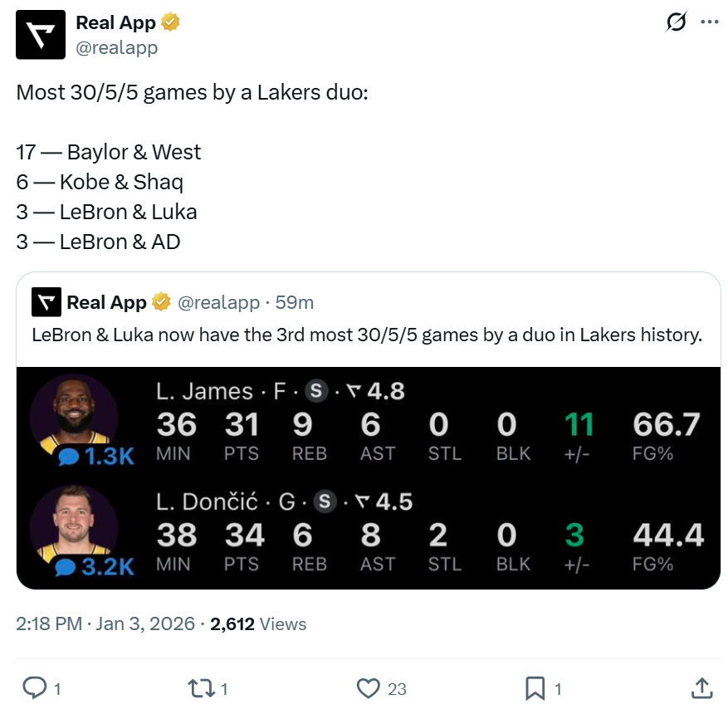Screen dimensions: 728x709
Task: Click the Grok circle-slash icon
Action: [677, 22]
